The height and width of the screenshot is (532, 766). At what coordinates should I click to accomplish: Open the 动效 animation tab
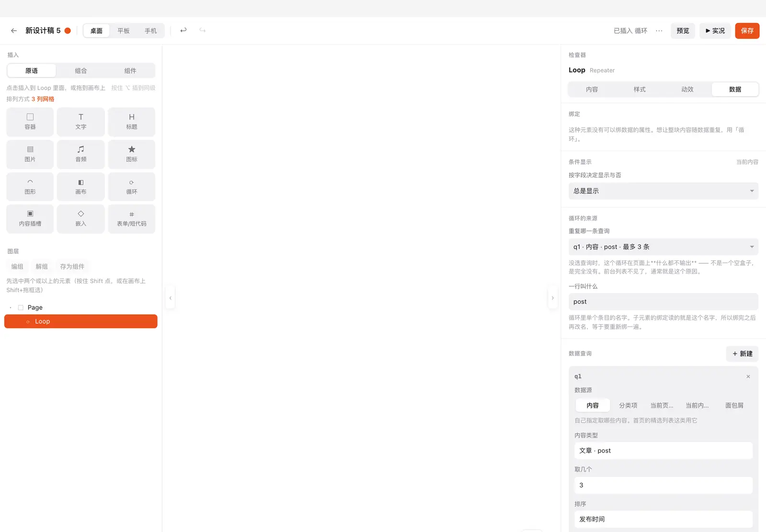point(687,90)
